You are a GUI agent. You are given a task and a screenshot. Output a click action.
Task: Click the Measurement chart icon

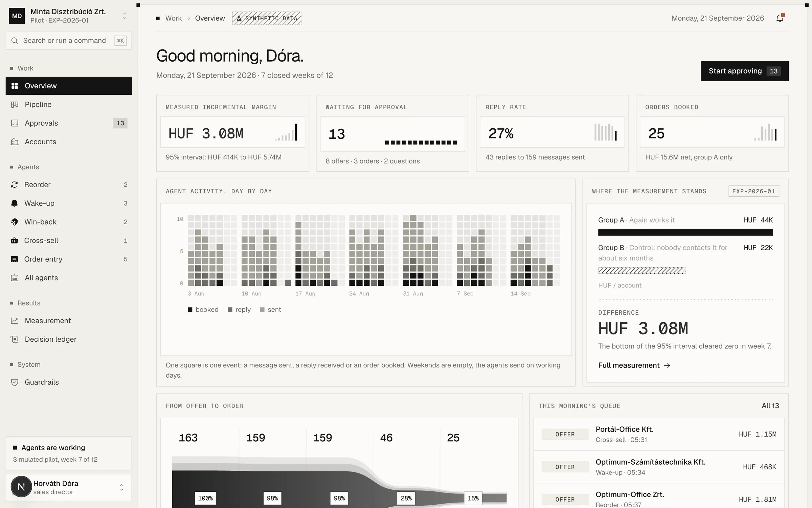click(x=15, y=320)
